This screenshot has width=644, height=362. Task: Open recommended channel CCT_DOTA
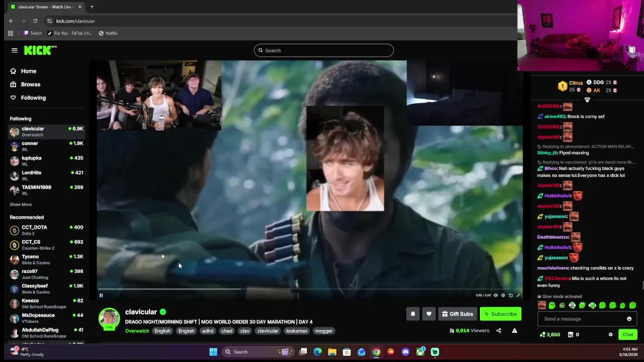[46, 230]
